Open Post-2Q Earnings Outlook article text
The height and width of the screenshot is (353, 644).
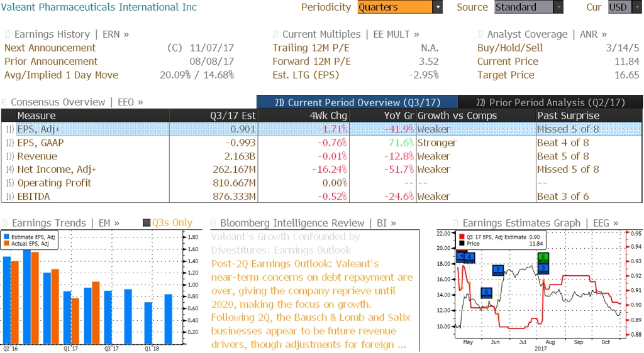(x=312, y=304)
